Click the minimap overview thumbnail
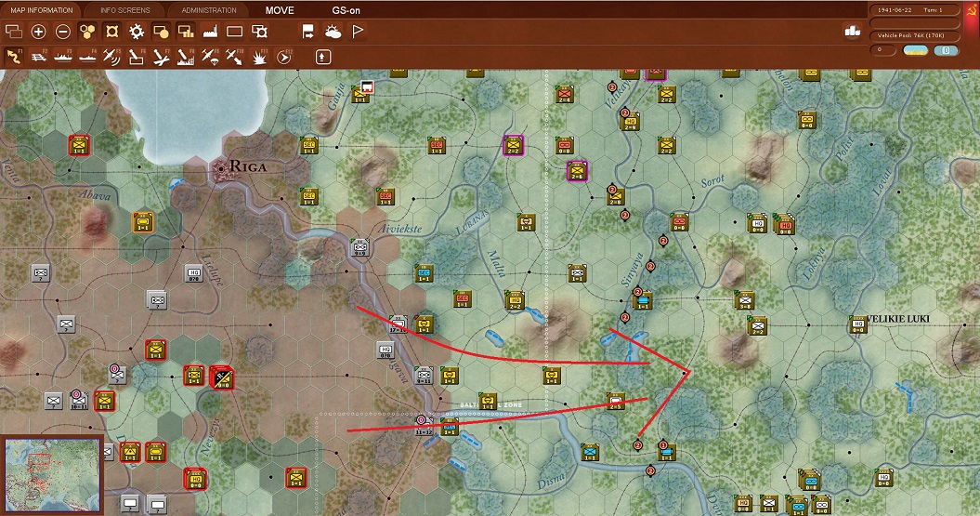The height and width of the screenshot is (516, 980). pos(52,474)
